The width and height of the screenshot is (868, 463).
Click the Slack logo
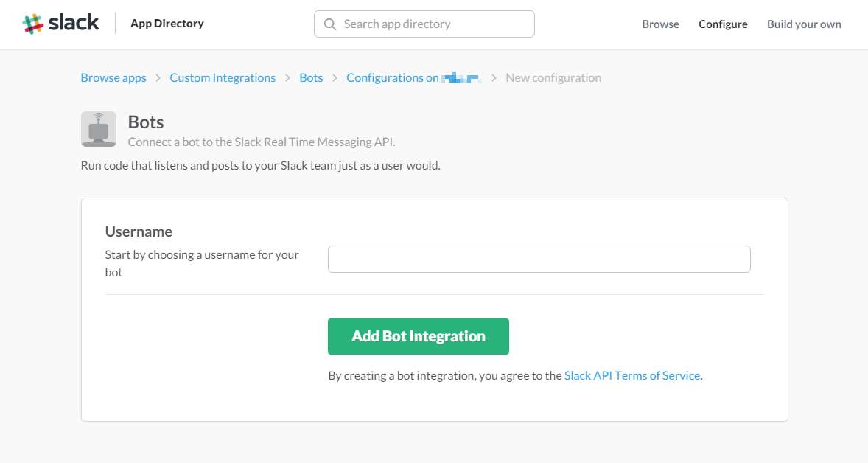pyautogui.click(x=60, y=24)
